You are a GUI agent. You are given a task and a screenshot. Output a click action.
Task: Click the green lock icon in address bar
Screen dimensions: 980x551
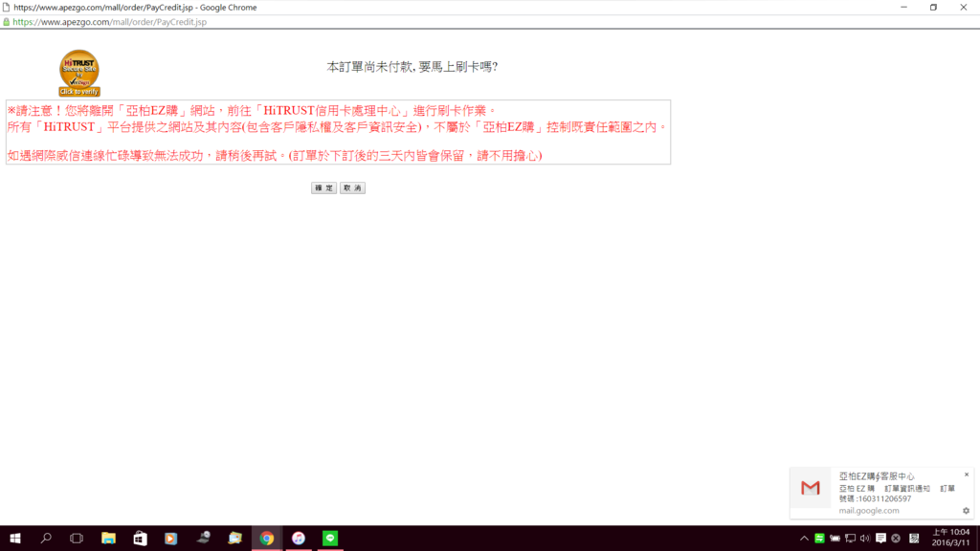(7, 22)
